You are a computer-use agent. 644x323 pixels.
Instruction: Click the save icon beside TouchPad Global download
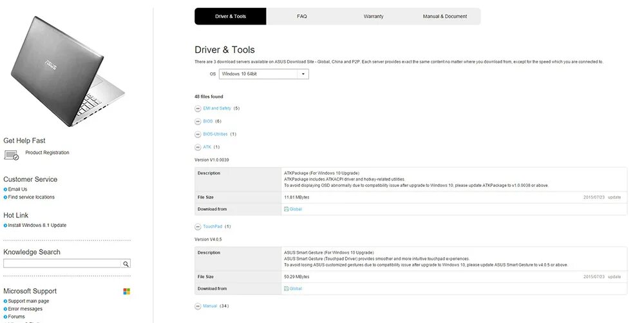287,288
